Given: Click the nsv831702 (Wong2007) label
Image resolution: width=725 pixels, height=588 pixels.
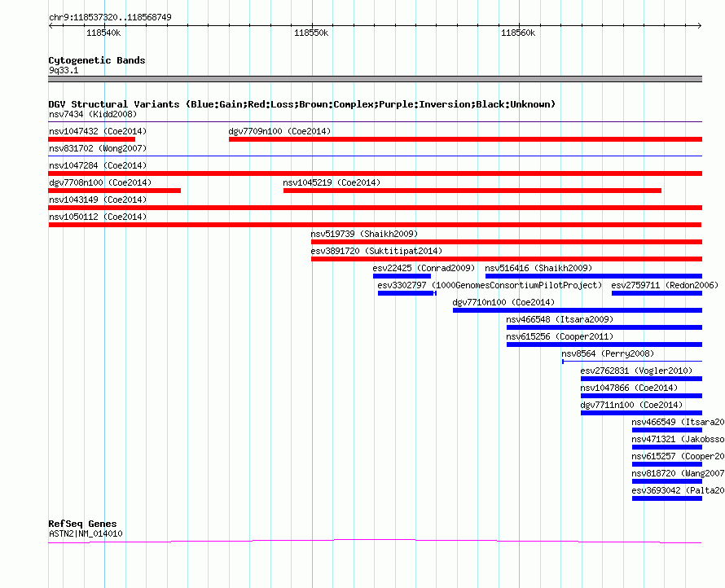Looking at the screenshot, I should pos(98,148).
